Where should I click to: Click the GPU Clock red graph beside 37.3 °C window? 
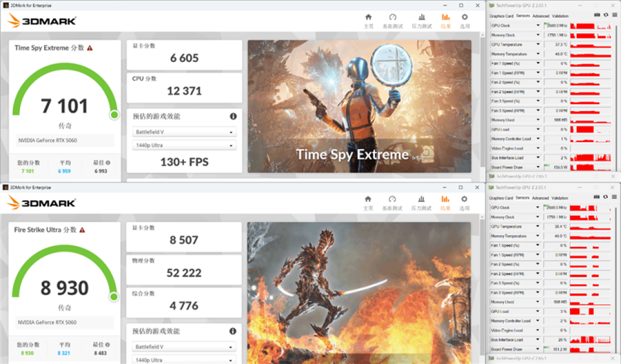(x=591, y=26)
